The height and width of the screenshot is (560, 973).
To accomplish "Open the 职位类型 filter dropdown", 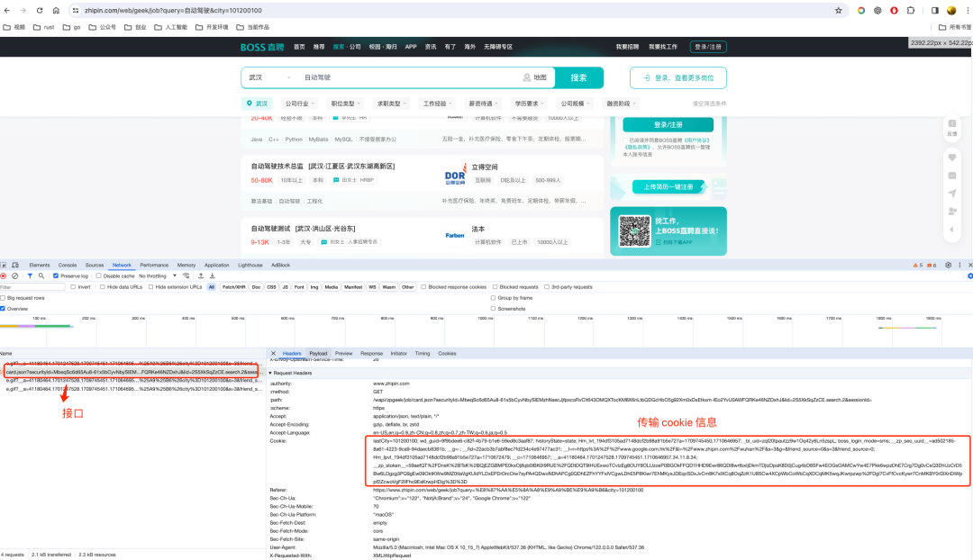I will pos(346,104).
